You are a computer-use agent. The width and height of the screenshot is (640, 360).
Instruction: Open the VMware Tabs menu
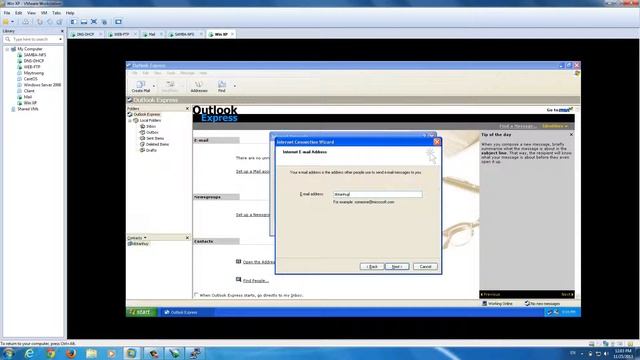56,13
